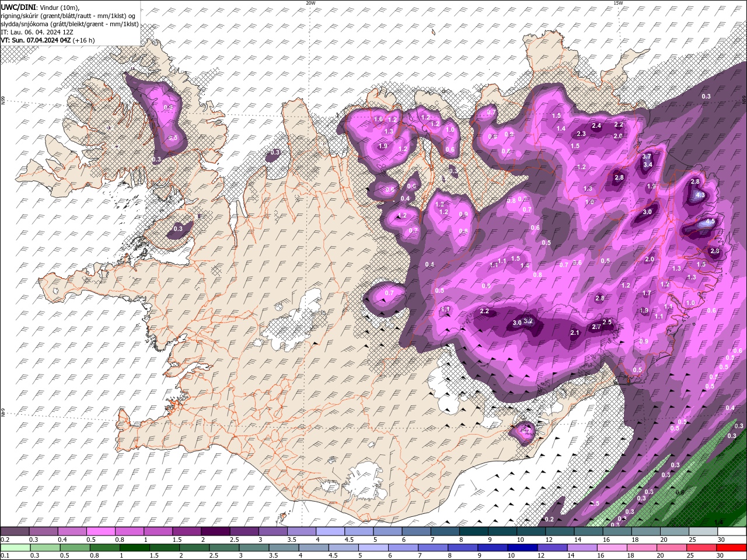Viewport: 747px width, 560px height.
Task: Click the bright red 30 swatch in lower legend
Action: click(x=732, y=548)
